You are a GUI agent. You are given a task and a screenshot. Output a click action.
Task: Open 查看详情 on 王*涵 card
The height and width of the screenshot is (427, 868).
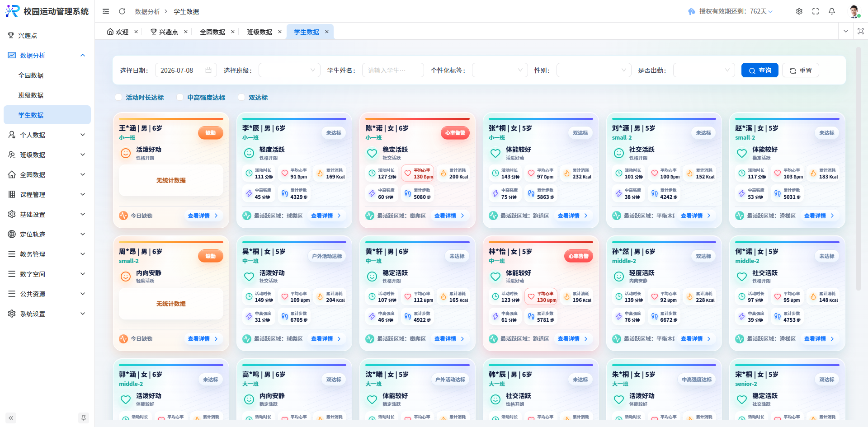[x=203, y=216]
